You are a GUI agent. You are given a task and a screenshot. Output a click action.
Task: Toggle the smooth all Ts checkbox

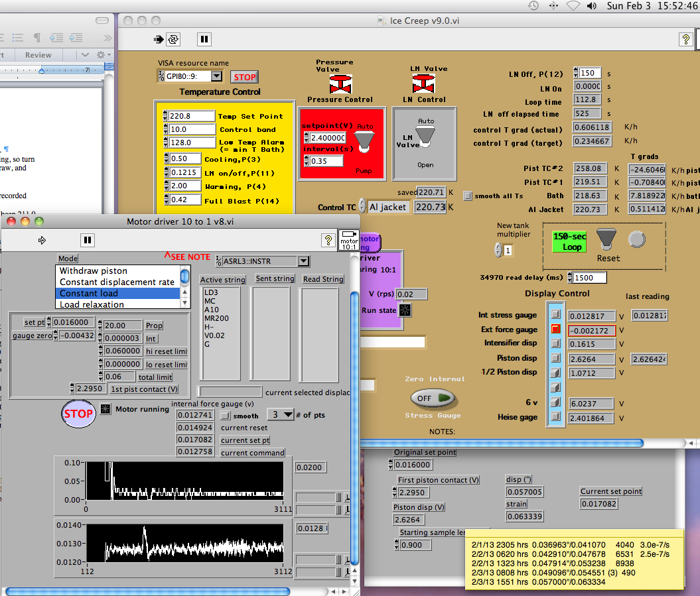tap(468, 196)
